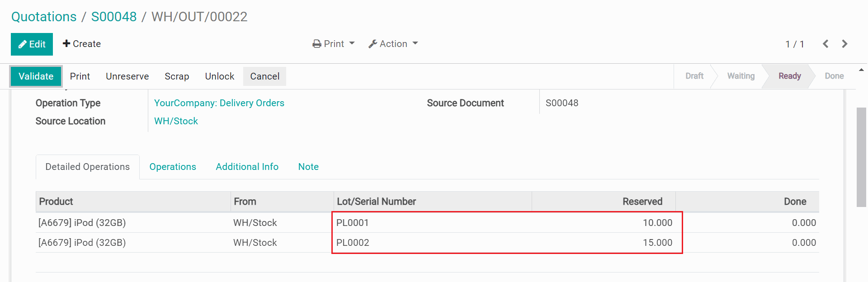
Task: Select the Note tab
Action: click(x=308, y=167)
